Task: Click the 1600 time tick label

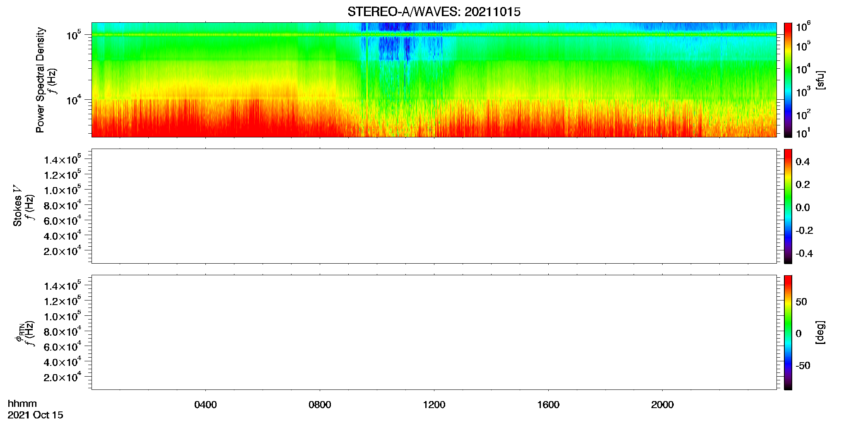Action: coord(548,405)
